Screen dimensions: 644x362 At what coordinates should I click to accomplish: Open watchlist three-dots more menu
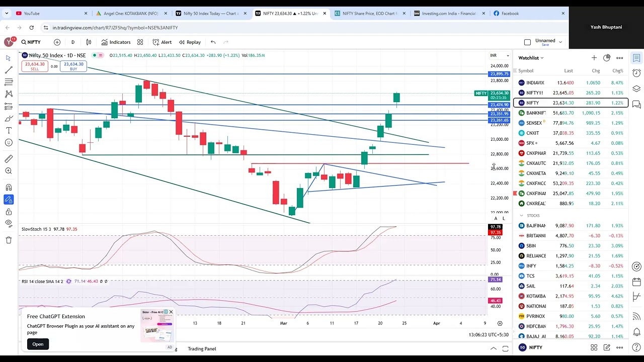click(620, 58)
